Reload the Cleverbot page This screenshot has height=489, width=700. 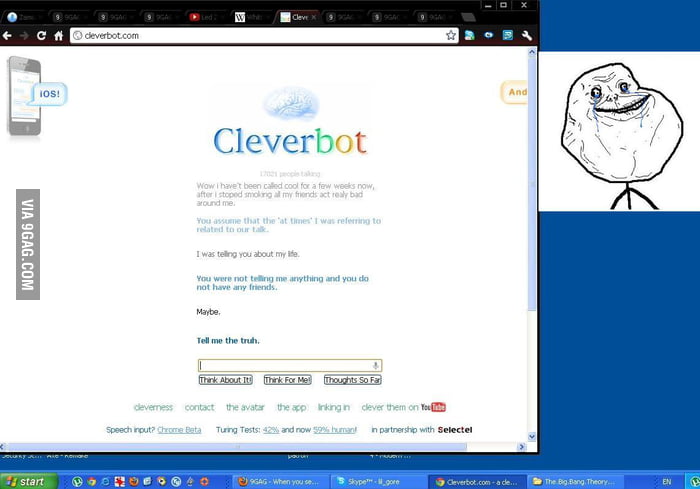tap(42, 35)
